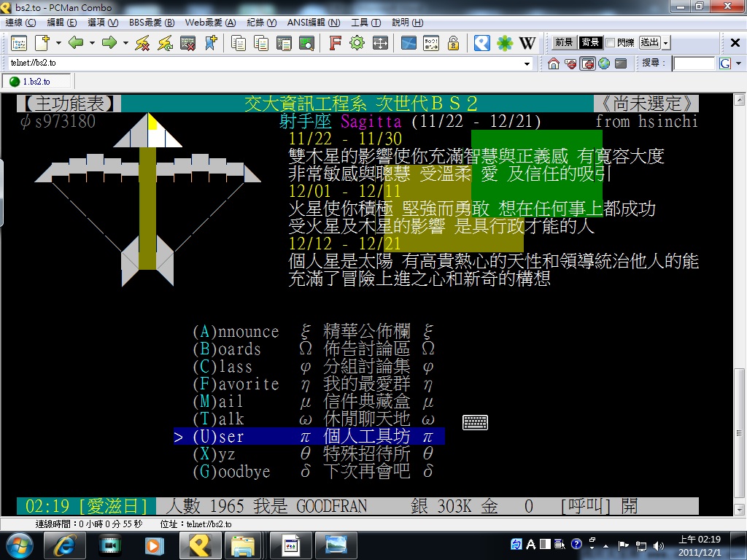
Task: Click the disconnect lightning icon
Action: (142, 43)
